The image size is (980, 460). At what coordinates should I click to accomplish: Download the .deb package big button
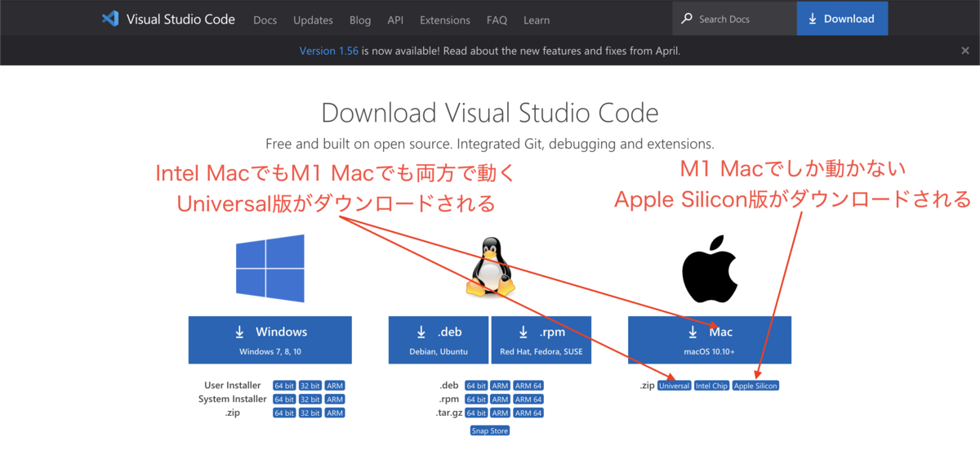[x=439, y=340]
